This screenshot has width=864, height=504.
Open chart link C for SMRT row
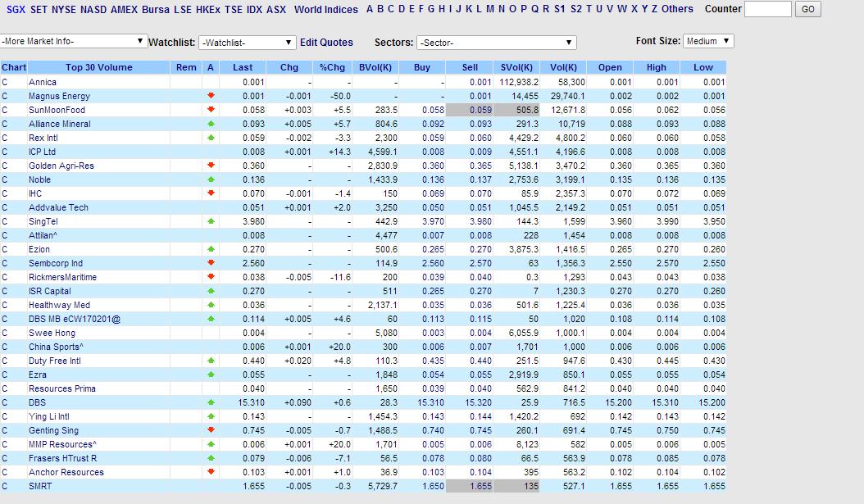point(4,486)
